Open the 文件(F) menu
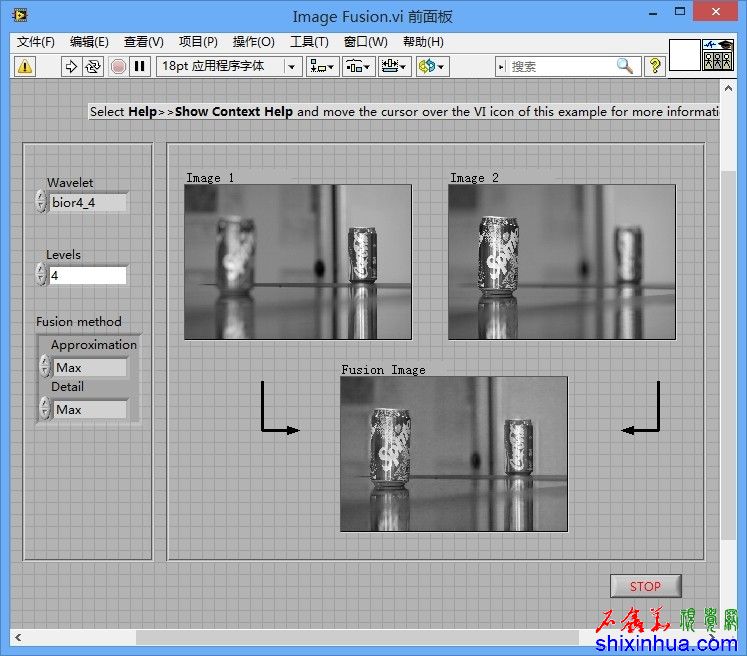 tap(36, 42)
